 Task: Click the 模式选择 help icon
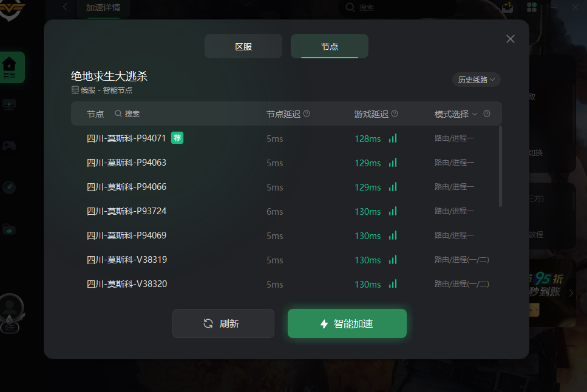pos(487,113)
